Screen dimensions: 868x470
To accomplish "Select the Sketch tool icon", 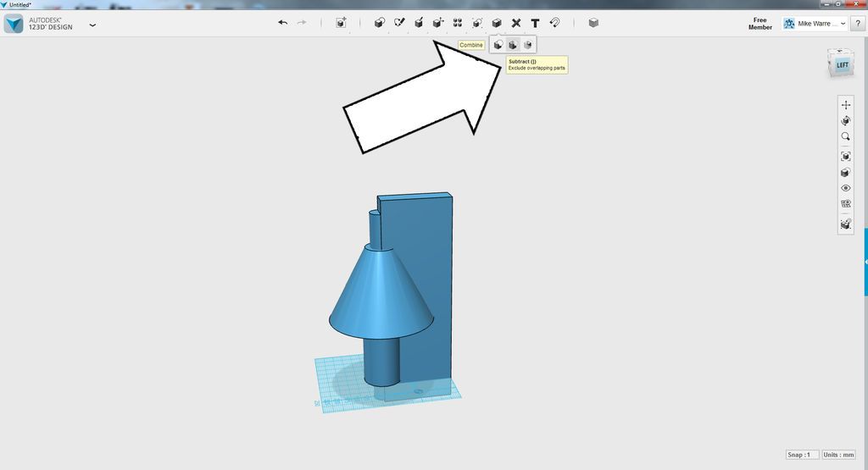I will click(x=399, y=23).
